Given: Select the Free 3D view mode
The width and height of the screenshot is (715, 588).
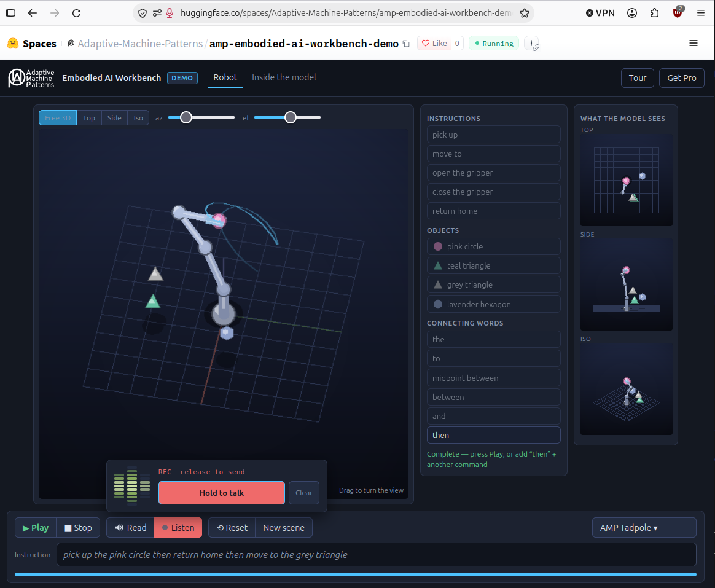Looking at the screenshot, I should pyautogui.click(x=58, y=118).
